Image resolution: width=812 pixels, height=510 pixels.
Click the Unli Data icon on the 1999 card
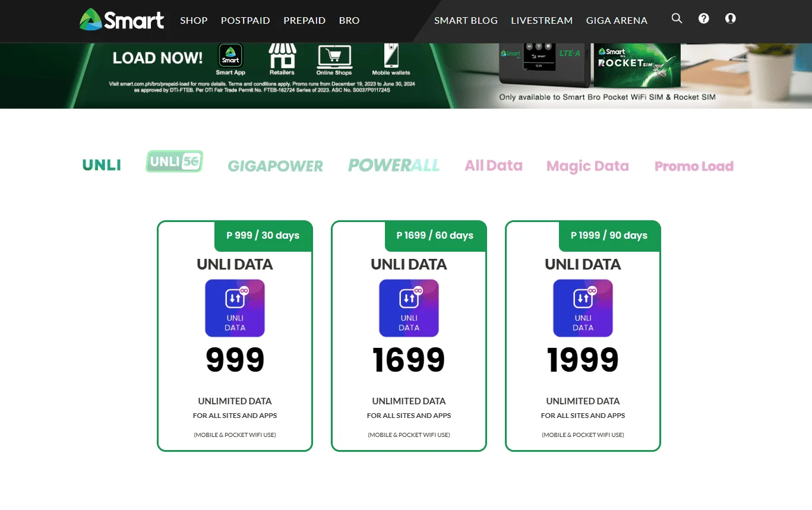coord(583,308)
